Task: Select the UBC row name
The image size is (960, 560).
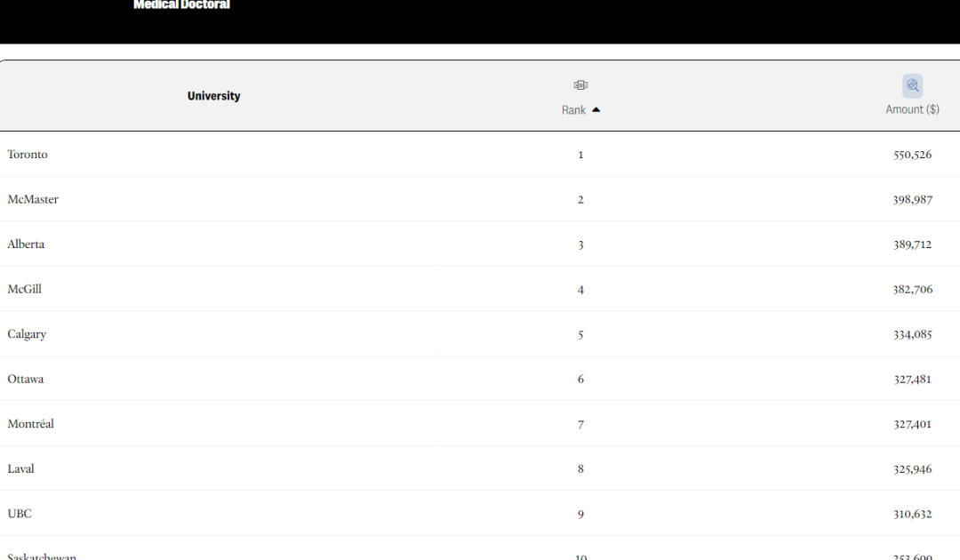Action: point(20,514)
